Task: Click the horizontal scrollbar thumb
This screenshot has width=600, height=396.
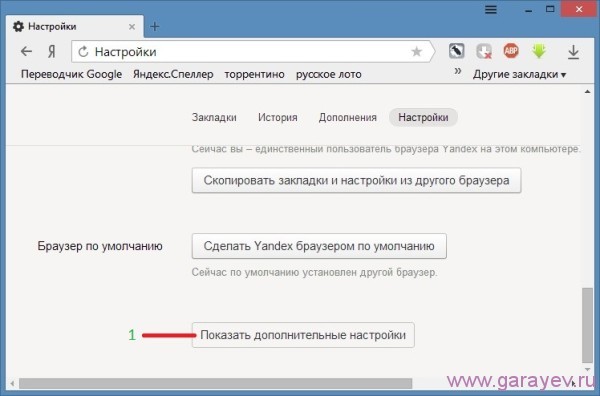Action: coord(215,383)
